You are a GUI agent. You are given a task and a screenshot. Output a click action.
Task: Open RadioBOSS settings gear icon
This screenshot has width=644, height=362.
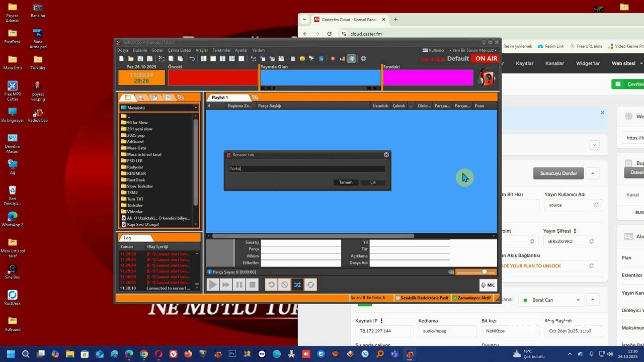(x=363, y=59)
